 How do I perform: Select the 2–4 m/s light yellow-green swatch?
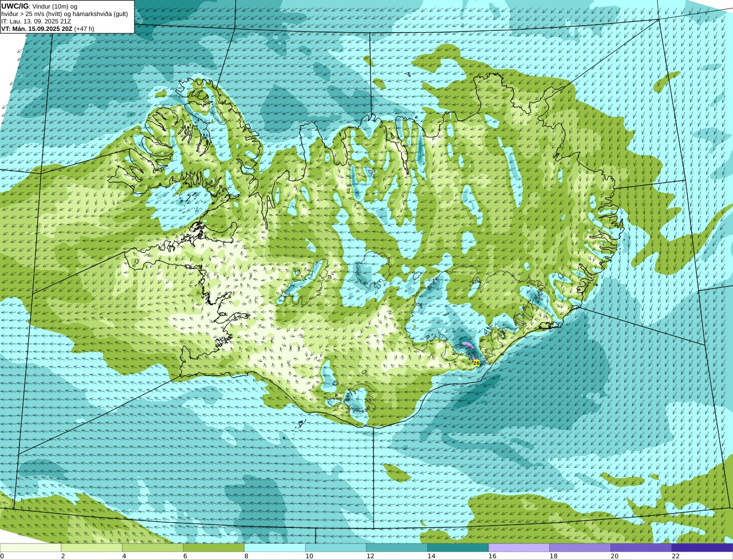pos(92,547)
